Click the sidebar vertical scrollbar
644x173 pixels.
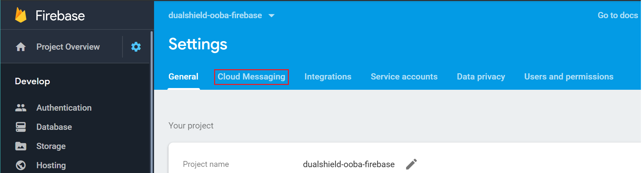coord(151,103)
